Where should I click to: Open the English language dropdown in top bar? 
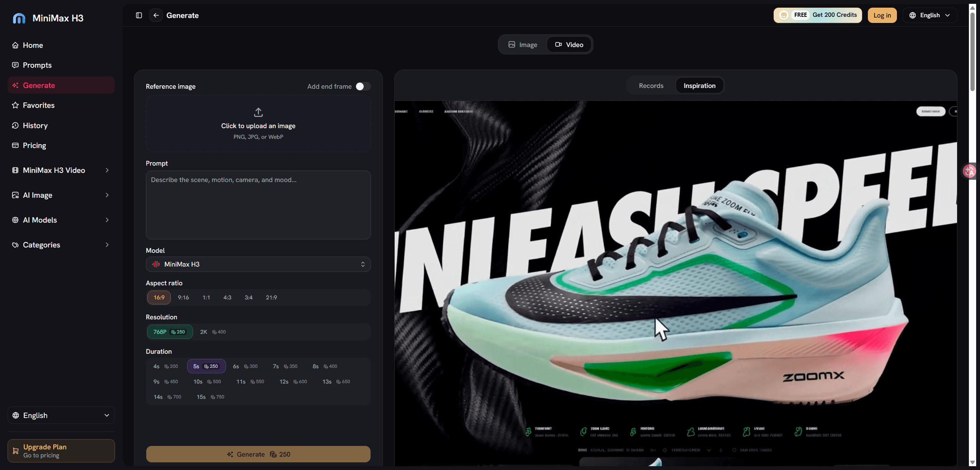tap(930, 15)
